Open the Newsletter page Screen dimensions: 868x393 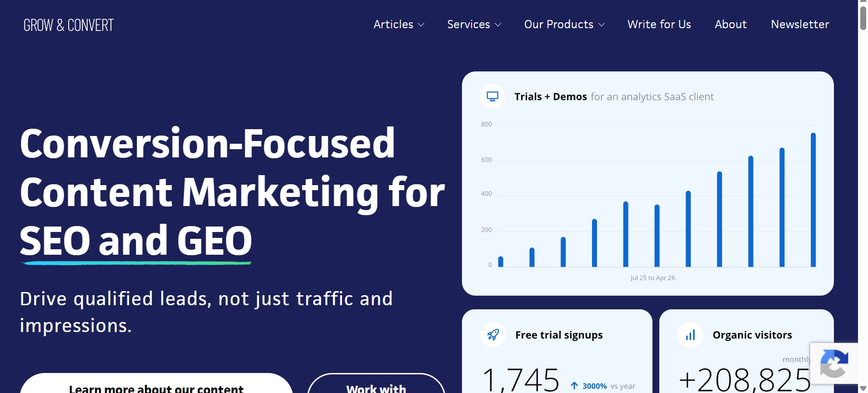point(800,25)
